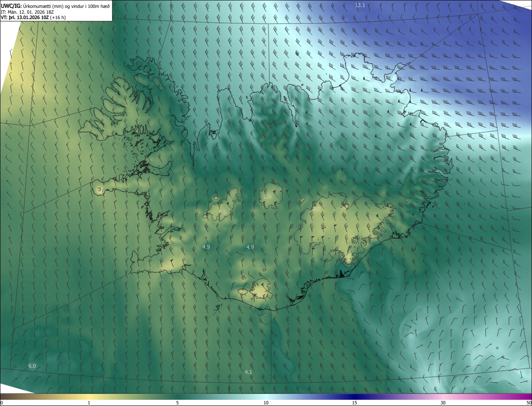
Task: Select the initial time line "IT: Mán. 12. 01. 2026 18Z"
Action: click(x=27, y=12)
